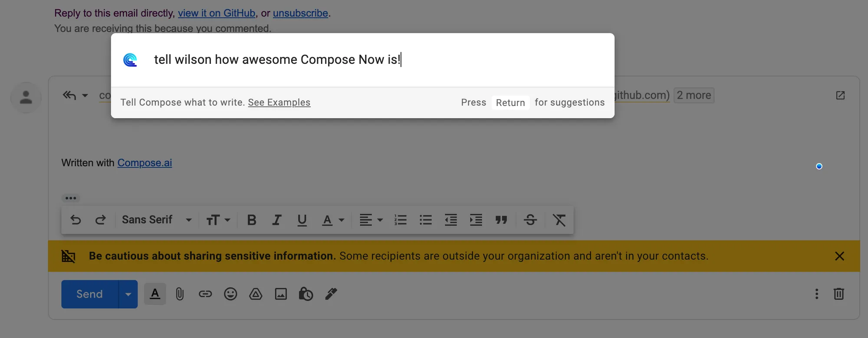Toggle italic formatting

point(277,220)
